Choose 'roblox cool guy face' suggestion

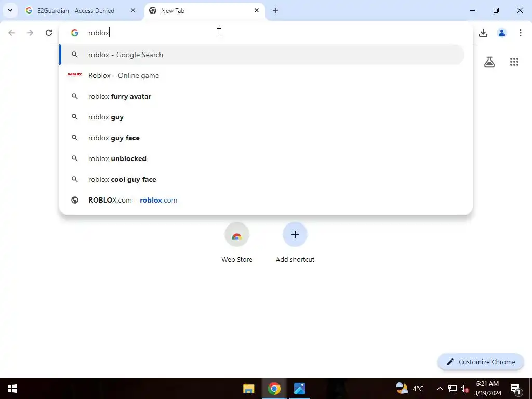[x=262, y=179]
